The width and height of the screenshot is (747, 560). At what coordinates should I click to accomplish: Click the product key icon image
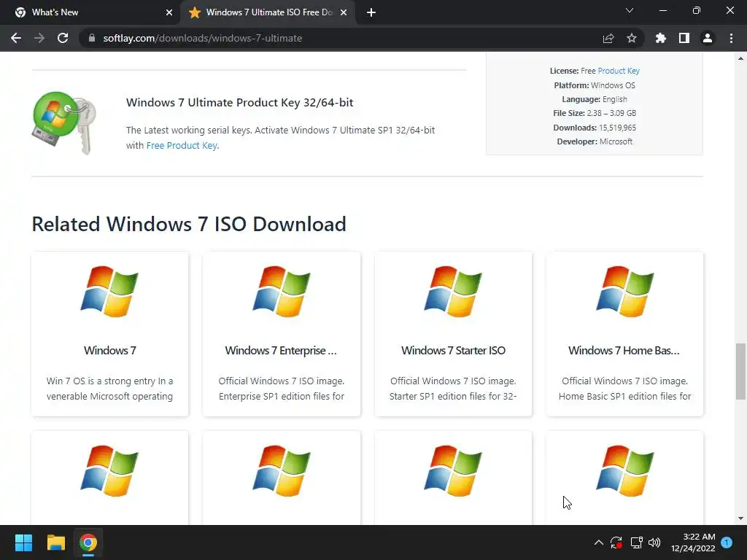(x=64, y=123)
